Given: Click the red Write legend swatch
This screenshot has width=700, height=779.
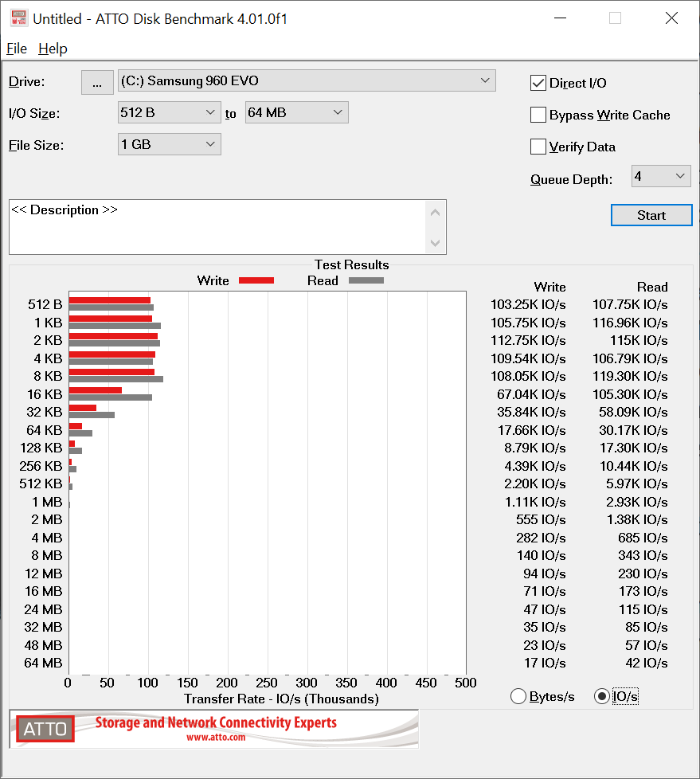Looking at the screenshot, I should [x=256, y=280].
